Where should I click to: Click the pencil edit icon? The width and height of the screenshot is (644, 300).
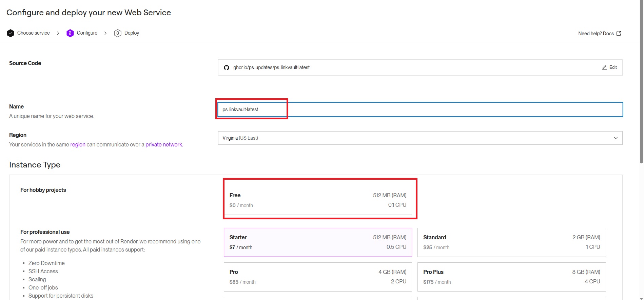pyautogui.click(x=604, y=67)
